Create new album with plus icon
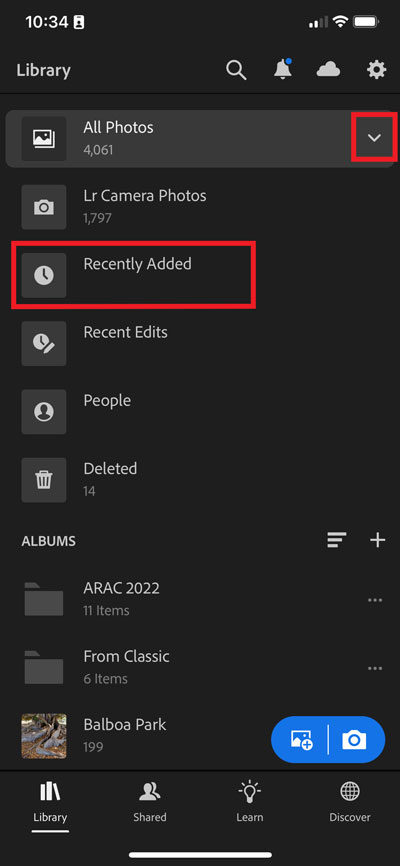 click(377, 540)
